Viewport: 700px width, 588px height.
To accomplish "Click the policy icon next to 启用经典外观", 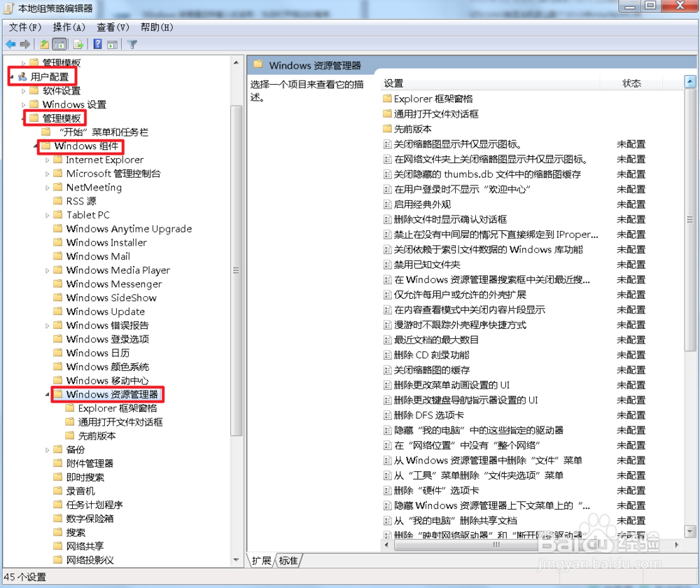I will point(388,204).
